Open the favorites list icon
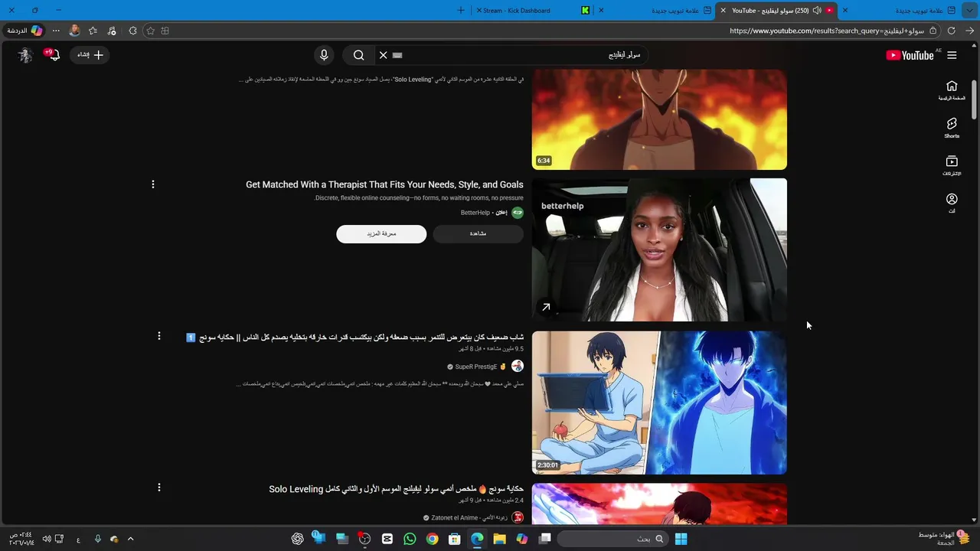 click(x=93, y=31)
